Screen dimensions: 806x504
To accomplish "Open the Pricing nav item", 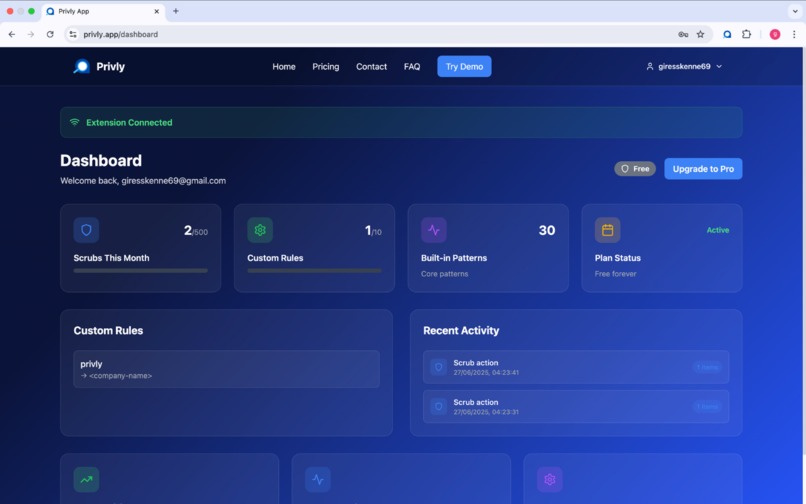I will (x=325, y=66).
